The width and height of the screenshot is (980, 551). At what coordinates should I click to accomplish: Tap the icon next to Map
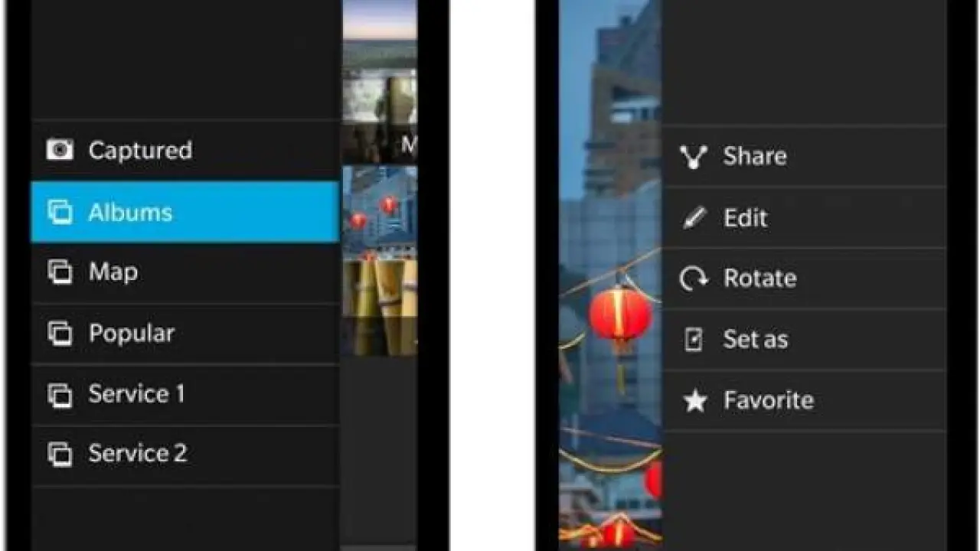[x=60, y=272]
